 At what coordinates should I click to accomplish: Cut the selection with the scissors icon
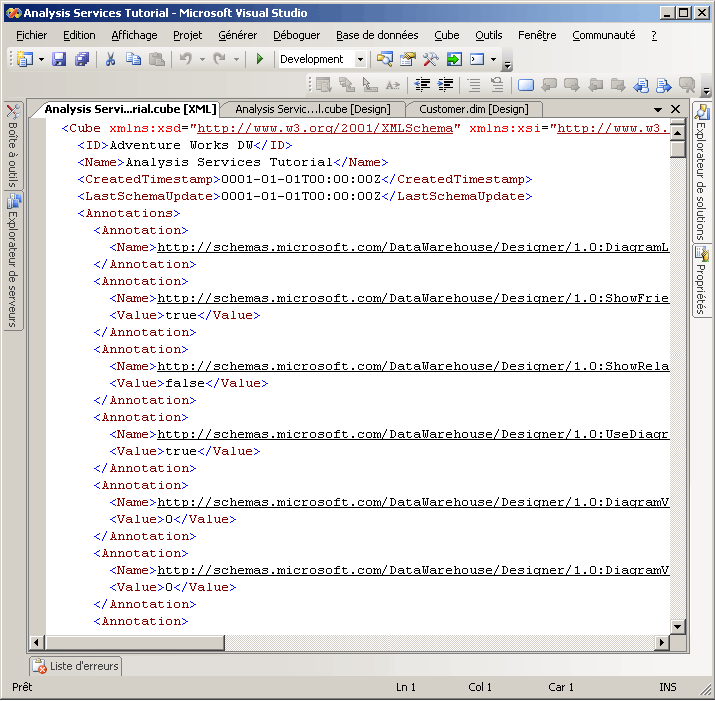tap(110, 59)
